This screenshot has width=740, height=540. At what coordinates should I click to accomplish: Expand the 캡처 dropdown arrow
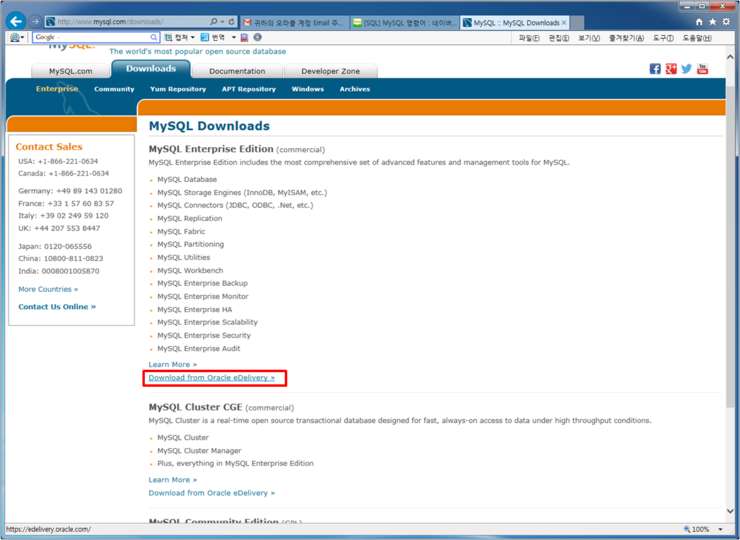pos(193,37)
